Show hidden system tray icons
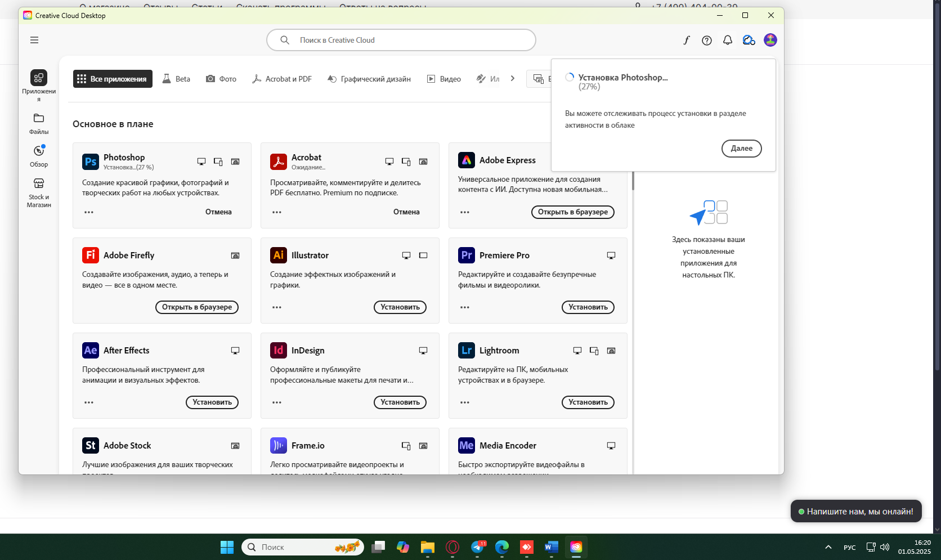Viewport: 941px width, 560px height. tap(828, 547)
